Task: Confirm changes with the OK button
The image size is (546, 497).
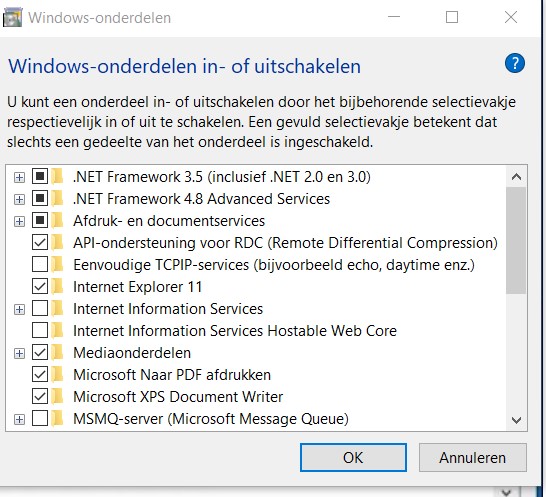Action: [353, 458]
